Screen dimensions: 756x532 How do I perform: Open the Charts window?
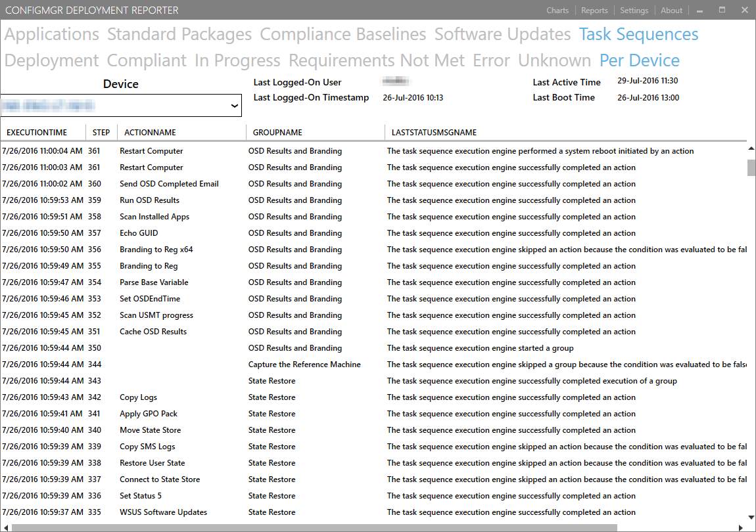coord(557,11)
